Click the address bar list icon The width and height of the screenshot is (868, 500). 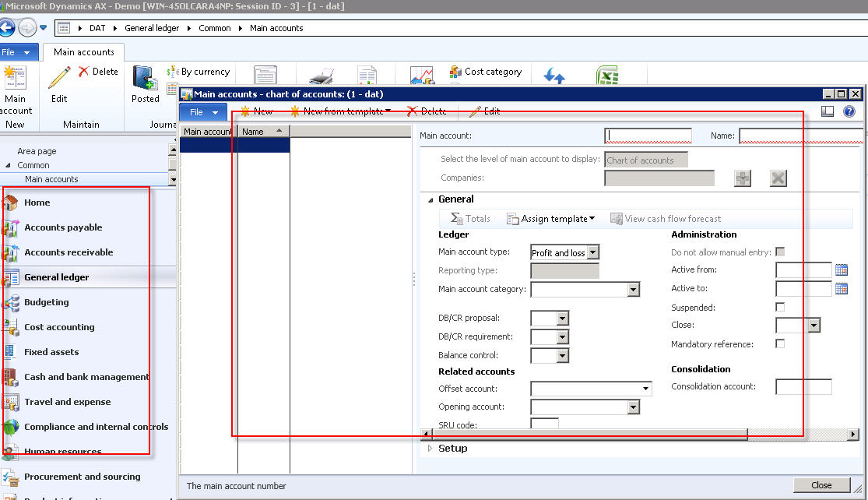pyautogui.click(x=64, y=28)
